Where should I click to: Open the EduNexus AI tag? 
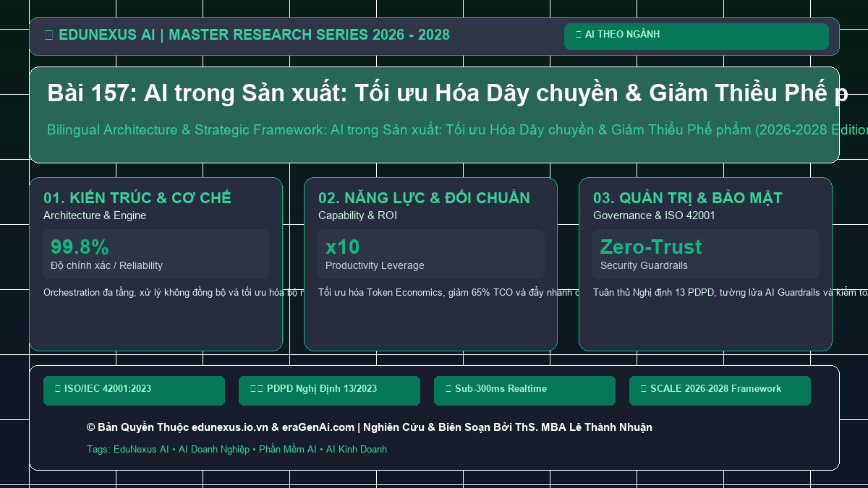tap(141, 450)
